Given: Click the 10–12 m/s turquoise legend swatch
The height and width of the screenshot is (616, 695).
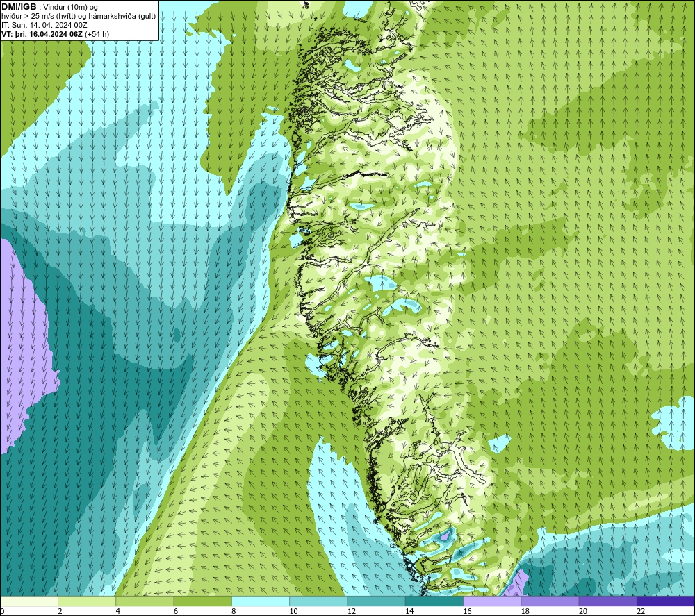Looking at the screenshot, I should click(318, 601).
